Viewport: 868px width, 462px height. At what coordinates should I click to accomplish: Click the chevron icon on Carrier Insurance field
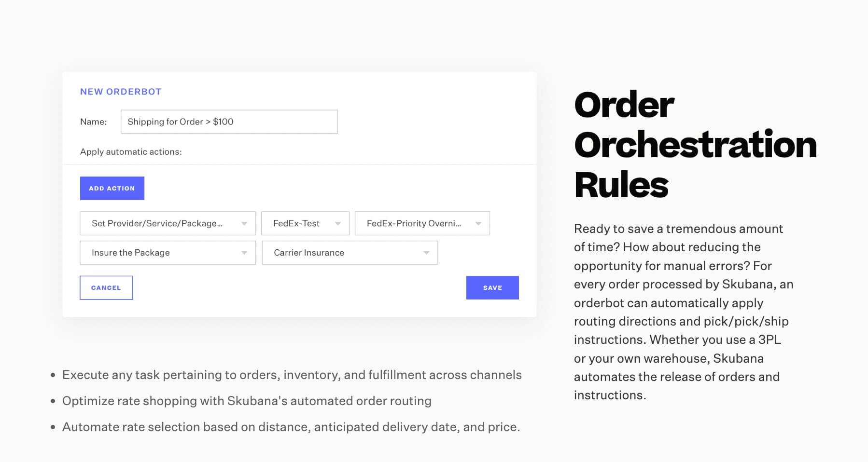(x=426, y=252)
